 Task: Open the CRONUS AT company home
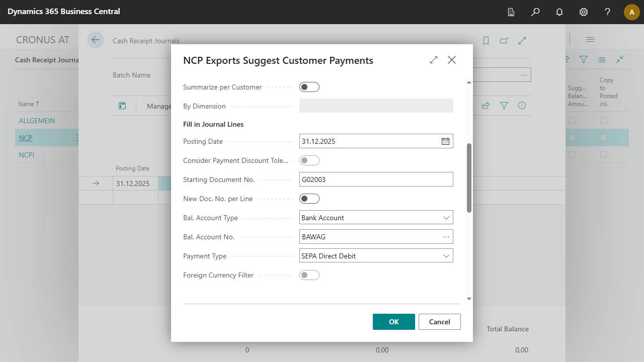pyautogui.click(x=43, y=40)
